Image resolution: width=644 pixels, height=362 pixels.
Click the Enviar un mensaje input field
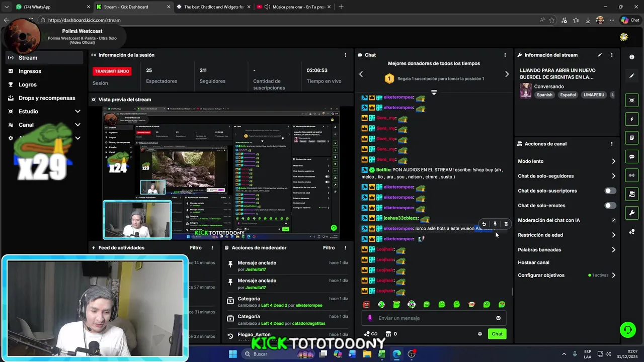pyautogui.click(x=434, y=318)
